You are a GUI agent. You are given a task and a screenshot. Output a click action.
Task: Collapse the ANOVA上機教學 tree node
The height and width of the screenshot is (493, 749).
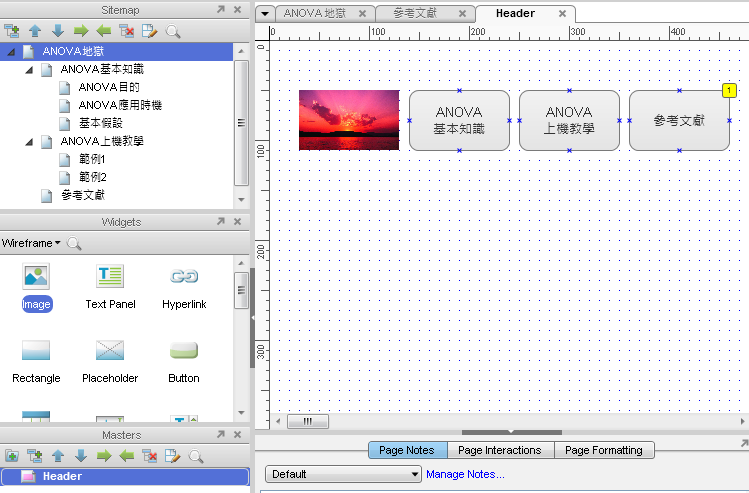point(29,141)
